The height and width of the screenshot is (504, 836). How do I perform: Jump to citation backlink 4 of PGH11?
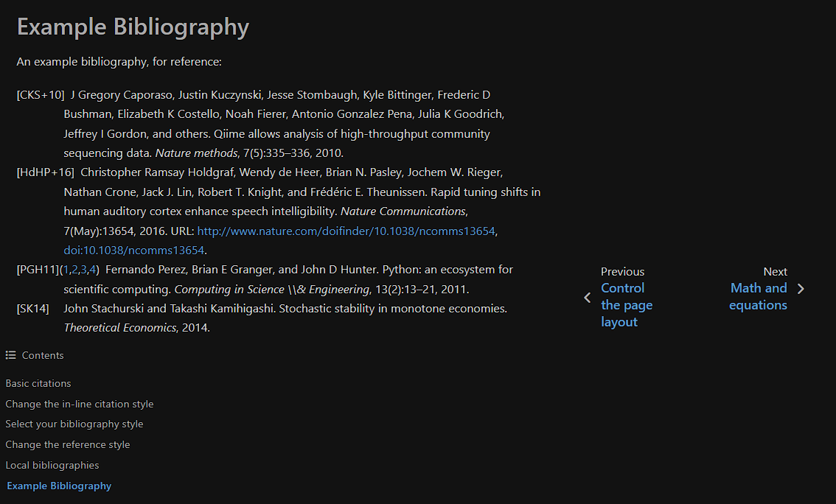point(92,270)
